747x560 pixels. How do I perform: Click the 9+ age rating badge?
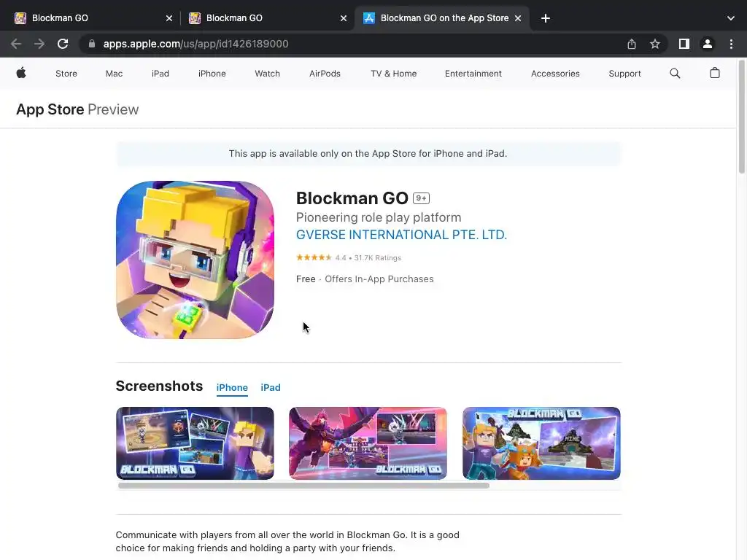[x=421, y=198]
